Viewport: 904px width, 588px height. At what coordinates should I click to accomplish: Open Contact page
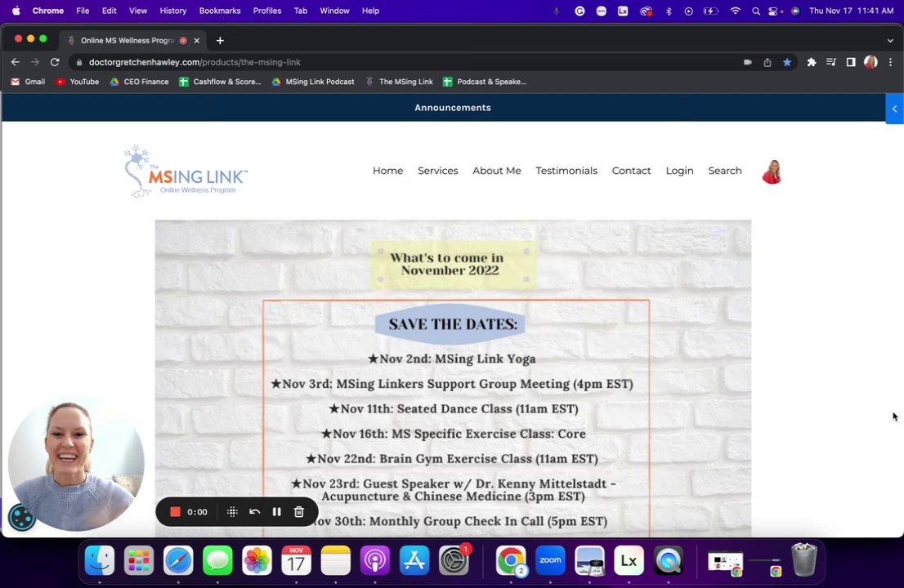coord(631,171)
